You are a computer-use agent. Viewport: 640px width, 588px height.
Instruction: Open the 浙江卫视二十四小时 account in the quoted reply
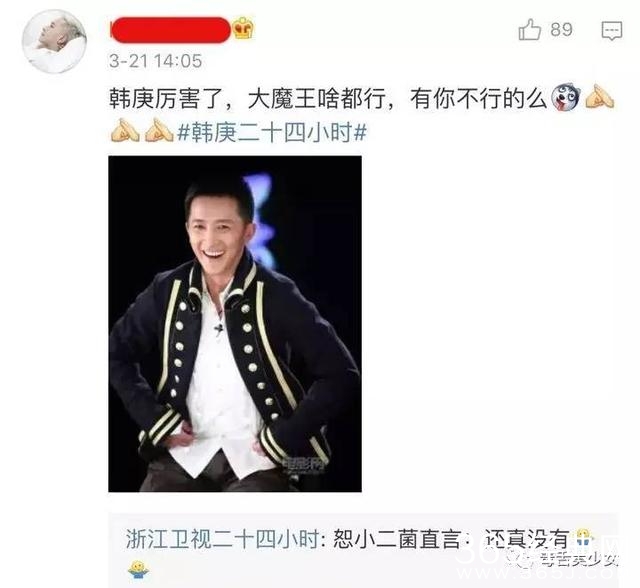click(222, 539)
